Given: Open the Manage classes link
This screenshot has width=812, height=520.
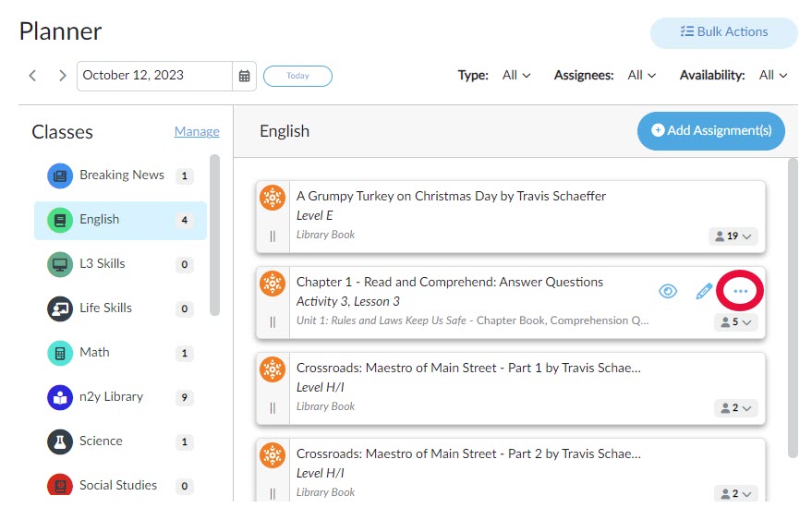Looking at the screenshot, I should tap(197, 131).
